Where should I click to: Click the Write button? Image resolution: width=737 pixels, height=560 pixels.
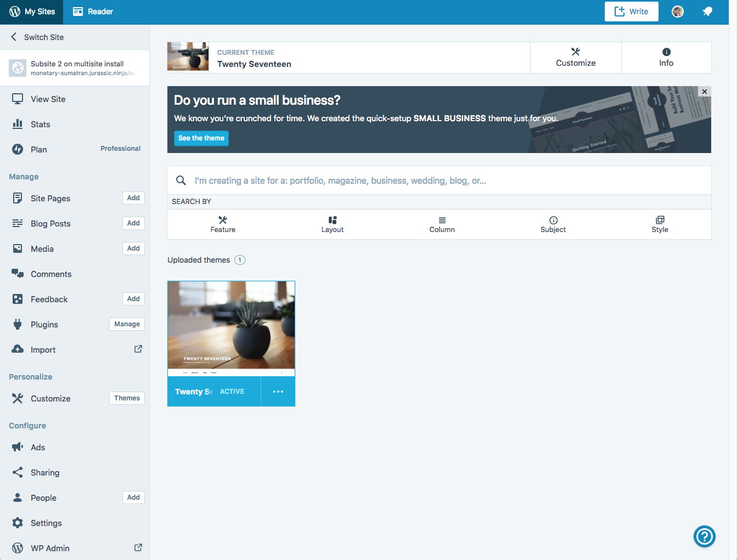[631, 12]
